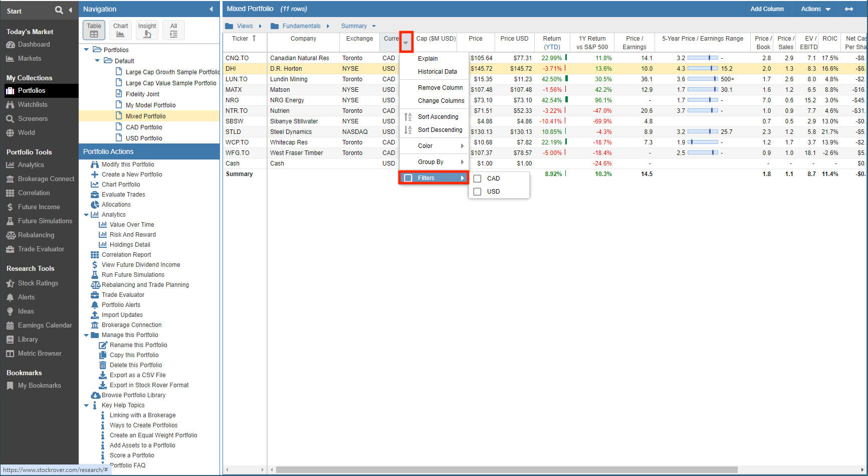Switch to All view button
The image size is (868, 476).
173,30
